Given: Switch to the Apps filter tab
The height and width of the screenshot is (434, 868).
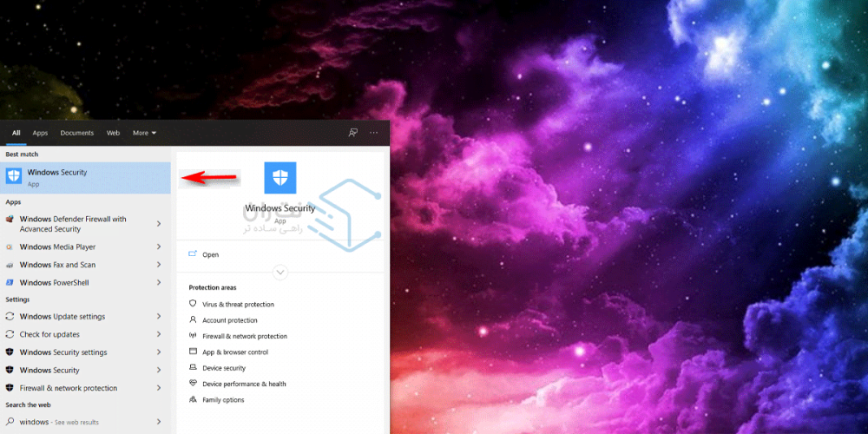Looking at the screenshot, I should (x=40, y=133).
